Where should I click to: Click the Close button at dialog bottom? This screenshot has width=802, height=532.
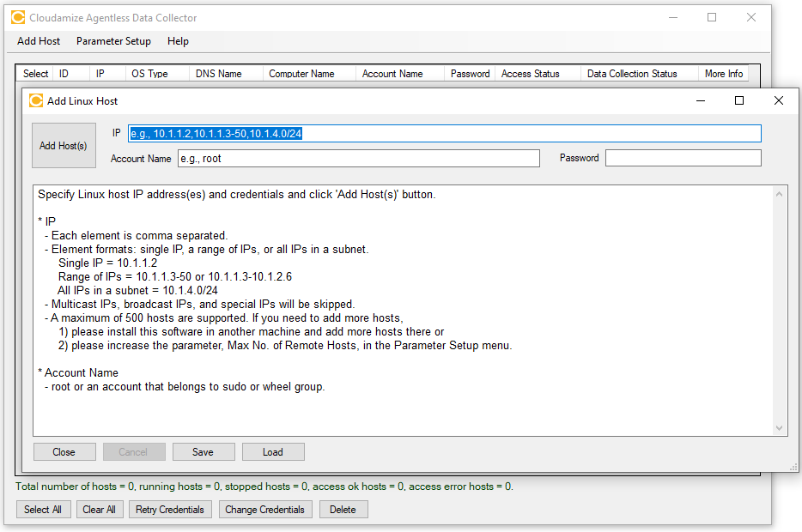tap(64, 452)
